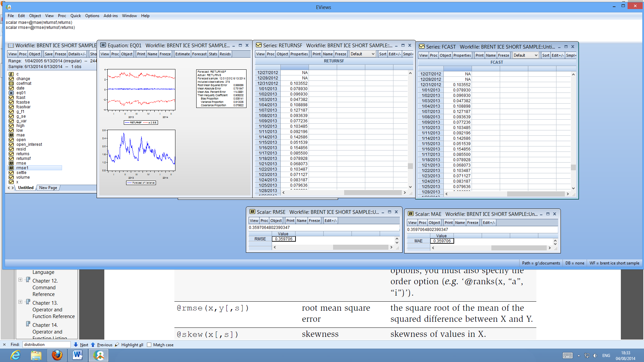Click Forecast in the equation window
The image size is (644, 362).
[199, 54]
